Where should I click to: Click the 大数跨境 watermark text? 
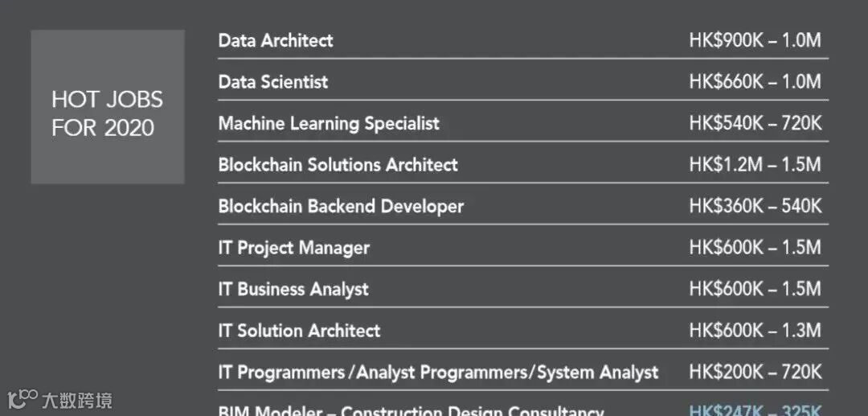[x=77, y=400]
